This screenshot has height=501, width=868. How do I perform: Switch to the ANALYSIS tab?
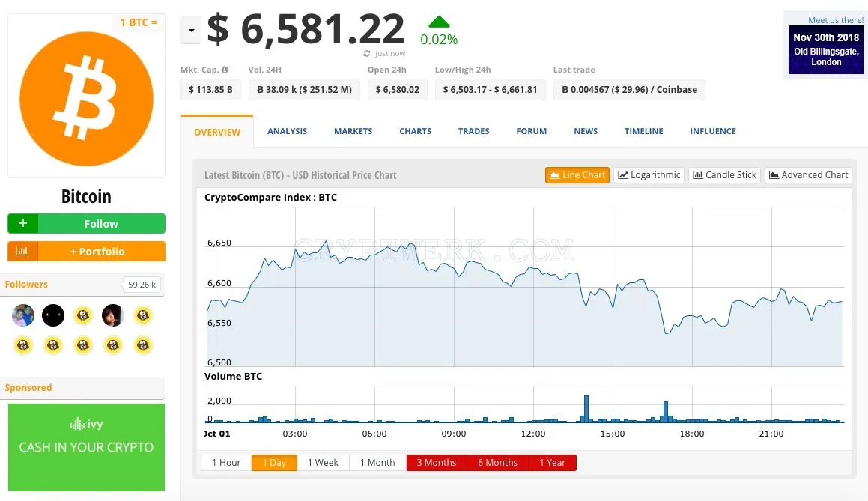(288, 131)
